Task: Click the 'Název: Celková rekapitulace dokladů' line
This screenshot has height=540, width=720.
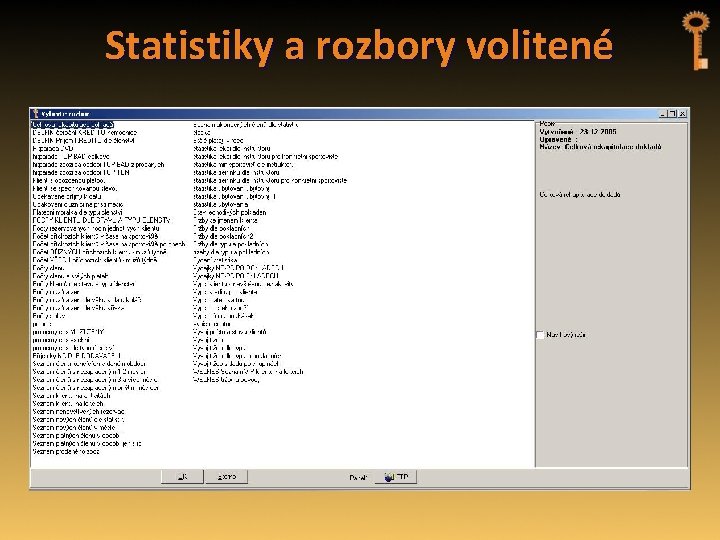Action: 600,146
